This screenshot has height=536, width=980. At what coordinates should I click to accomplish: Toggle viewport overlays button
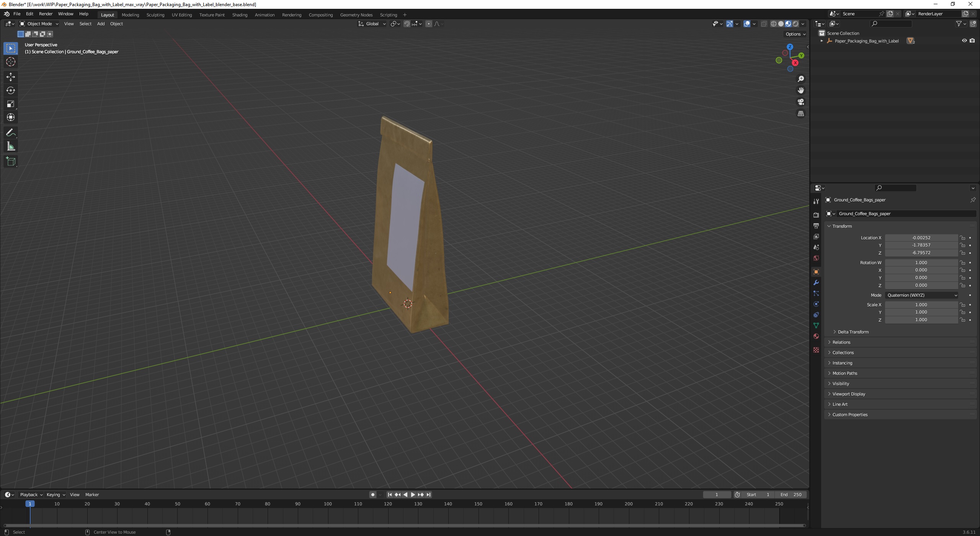(x=746, y=24)
